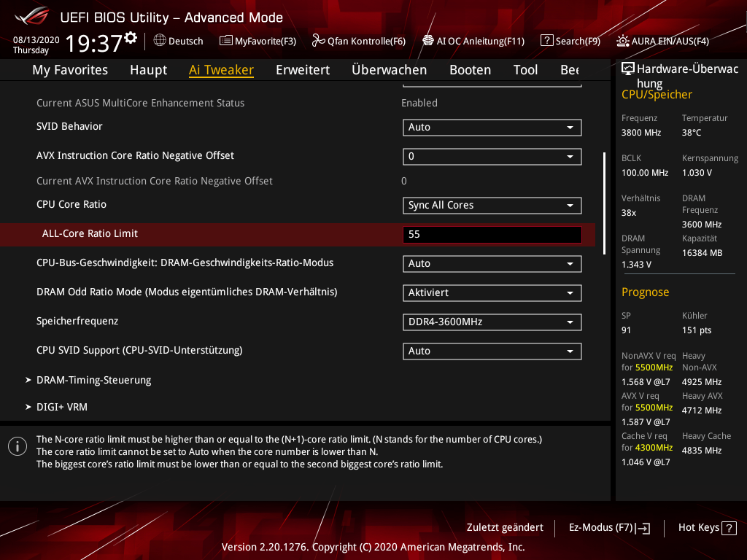This screenshot has height=560, width=747.
Task: Select Speicherfrequenz setting label
Action: 77,322
